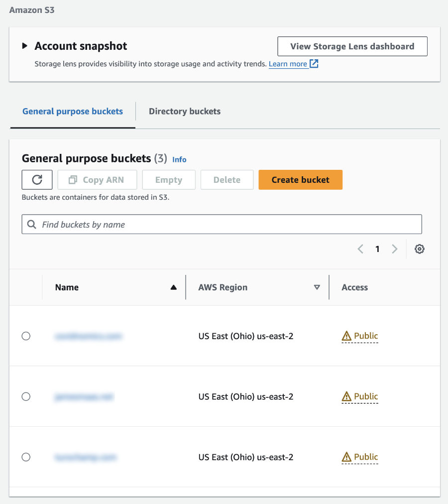The image size is (448, 504).
Task: Click the third bucket's Public warning icon
Action: tap(346, 457)
